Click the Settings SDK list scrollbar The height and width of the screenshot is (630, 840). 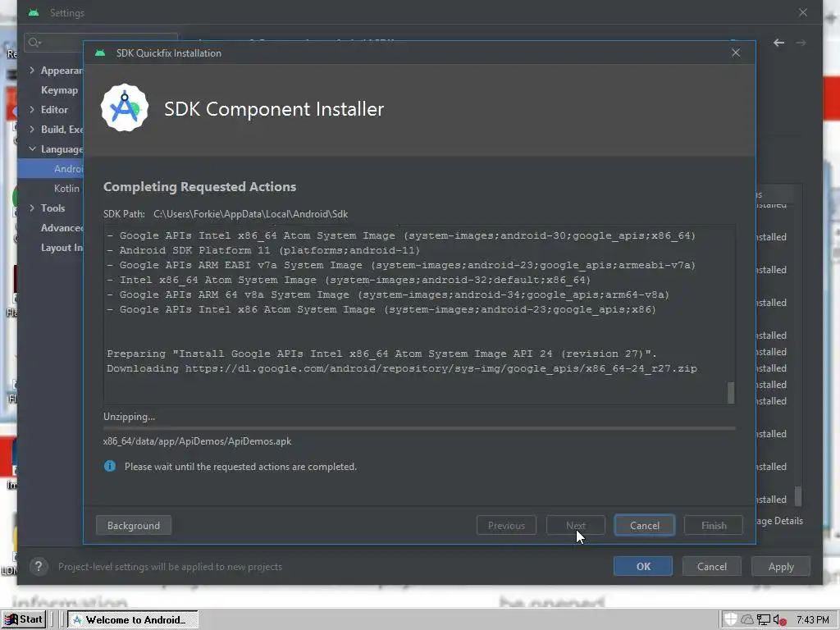pyautogui.click(x=798, y=495)
